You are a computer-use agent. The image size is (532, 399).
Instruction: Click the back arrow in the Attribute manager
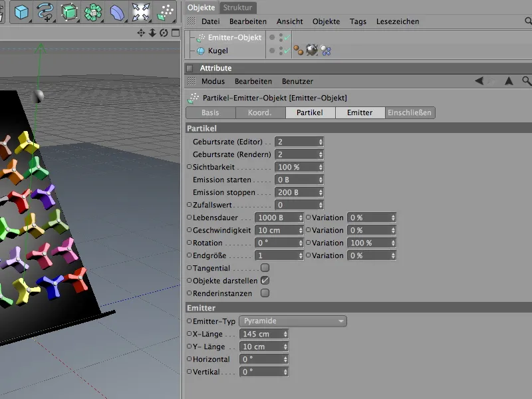(479, 81)
